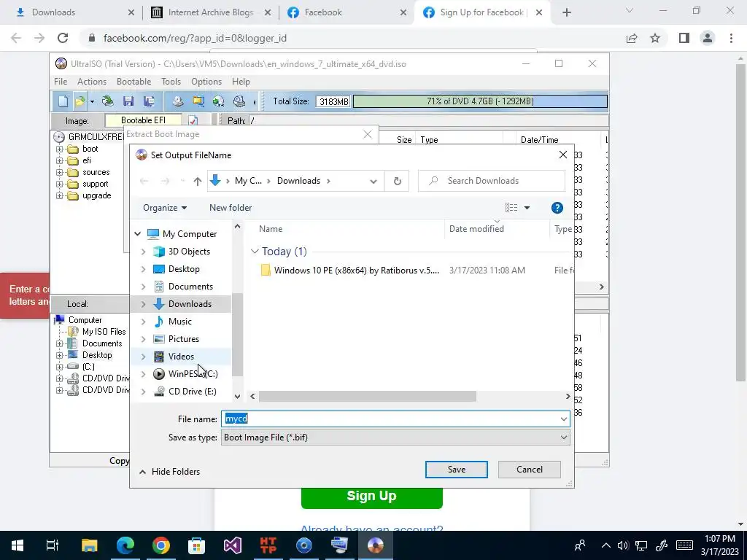This screenshot has width=747, height=560.
Task: Open the UltraISO Actions menu
Action: [92, 82]
